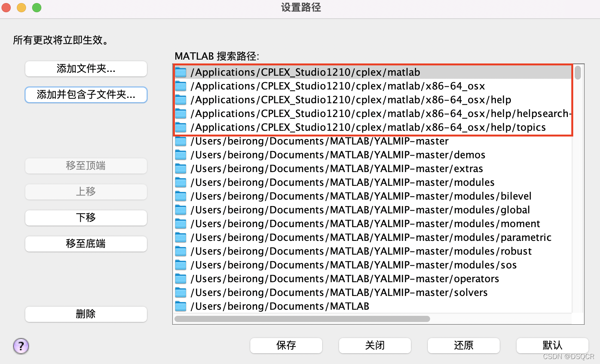Click the 移至底端 button
Viewport: 600px width, 364px height.
coord(86,244)
